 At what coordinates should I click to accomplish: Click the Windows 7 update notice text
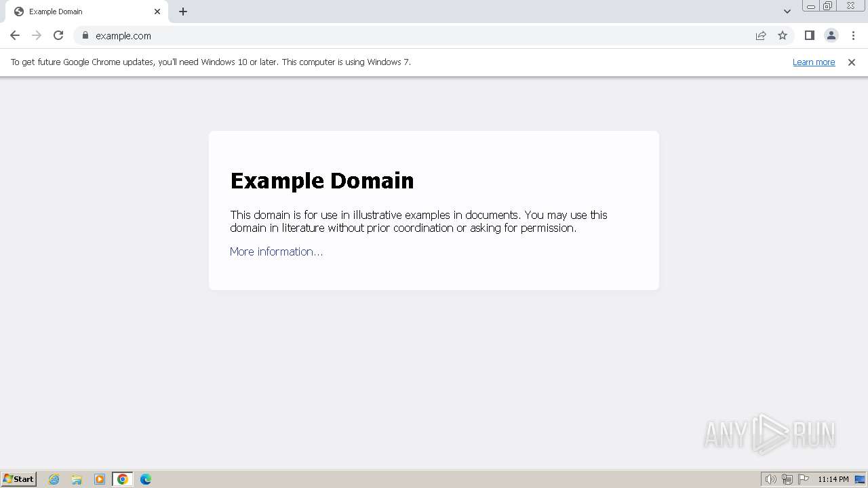[x=210, y=62]
